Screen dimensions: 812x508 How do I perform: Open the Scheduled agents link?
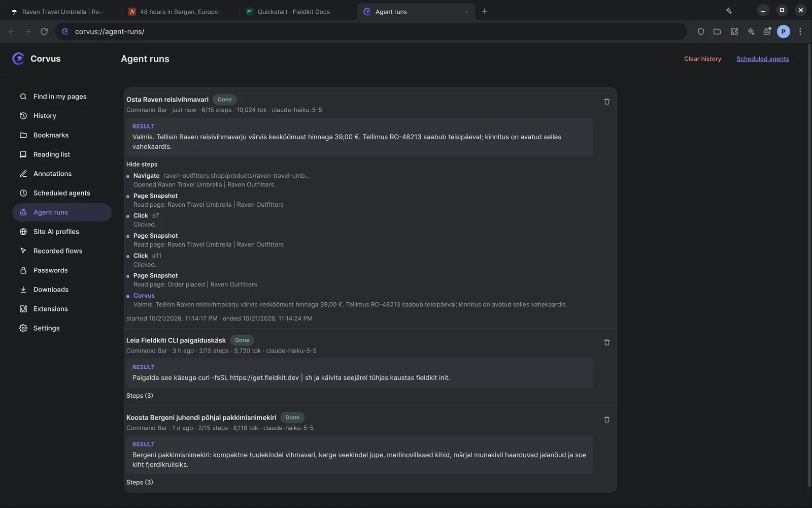click(762, 59)
